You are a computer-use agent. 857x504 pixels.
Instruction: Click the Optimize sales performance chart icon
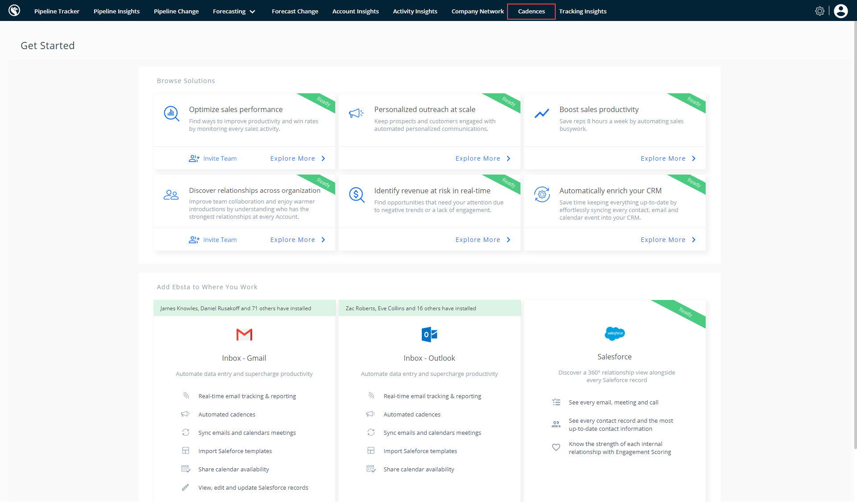coord(171,113)
